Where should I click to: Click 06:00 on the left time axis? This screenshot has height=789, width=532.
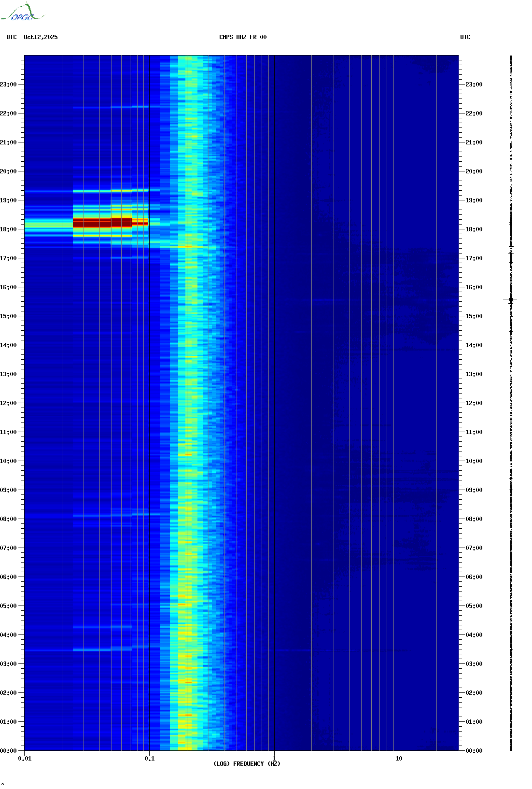pyautogui.click(x=8, y=577)
